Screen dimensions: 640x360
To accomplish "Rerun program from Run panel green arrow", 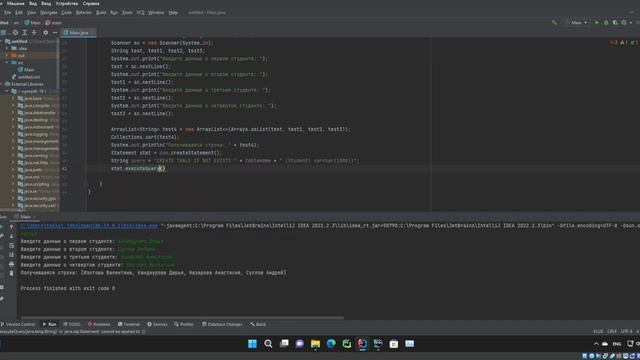I will pos(2,227).
